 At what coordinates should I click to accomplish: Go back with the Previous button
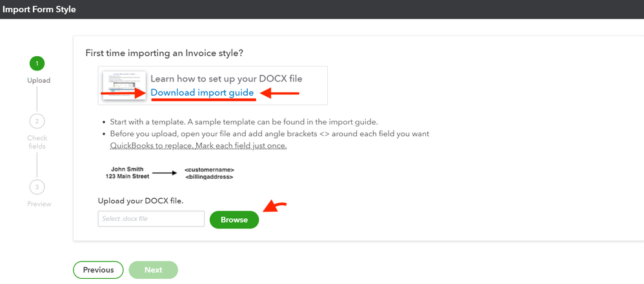(x=98, y=270)
